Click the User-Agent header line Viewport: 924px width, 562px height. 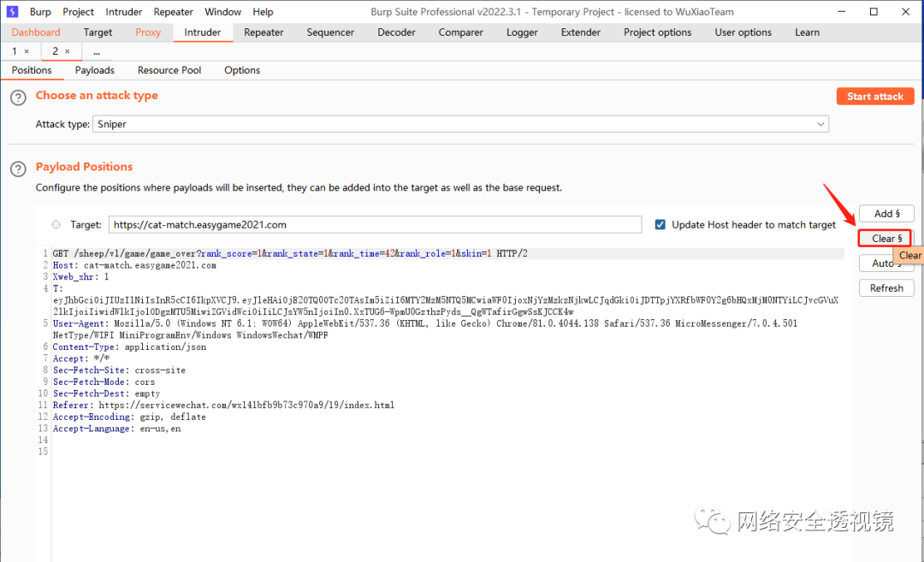(x=424, y=329)
